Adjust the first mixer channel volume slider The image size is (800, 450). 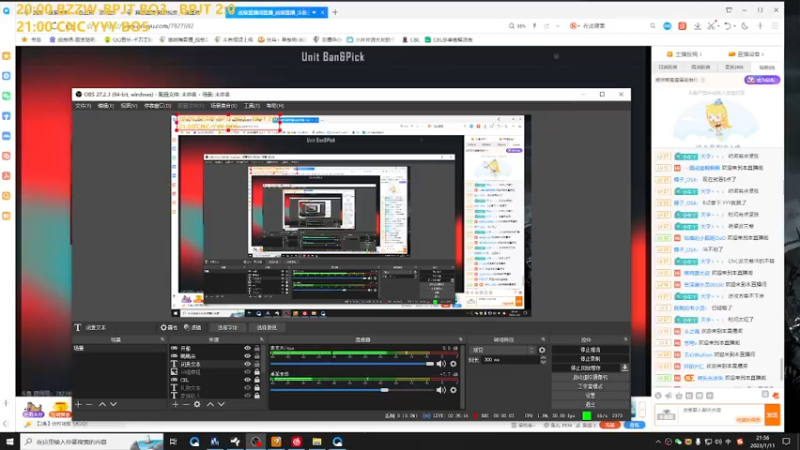tap(352, 364)
